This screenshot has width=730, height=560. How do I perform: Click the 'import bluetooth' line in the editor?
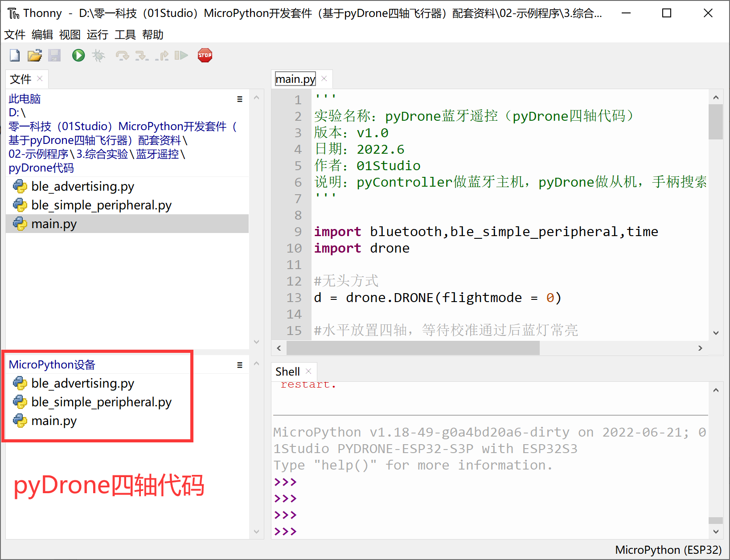point(486,232)
